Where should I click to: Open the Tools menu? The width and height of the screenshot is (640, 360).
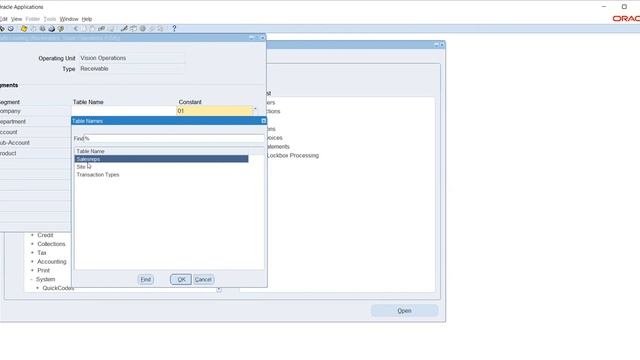50,19
